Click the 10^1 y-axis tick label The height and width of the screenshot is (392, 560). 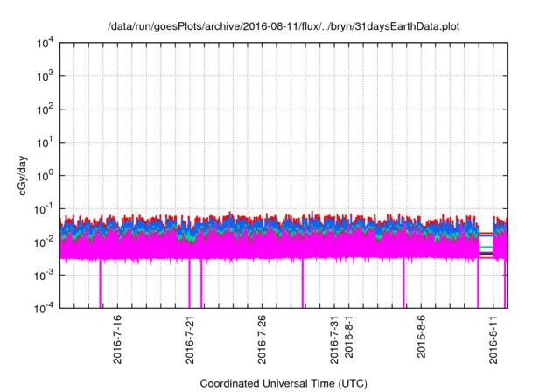click(x=45, y=143)
